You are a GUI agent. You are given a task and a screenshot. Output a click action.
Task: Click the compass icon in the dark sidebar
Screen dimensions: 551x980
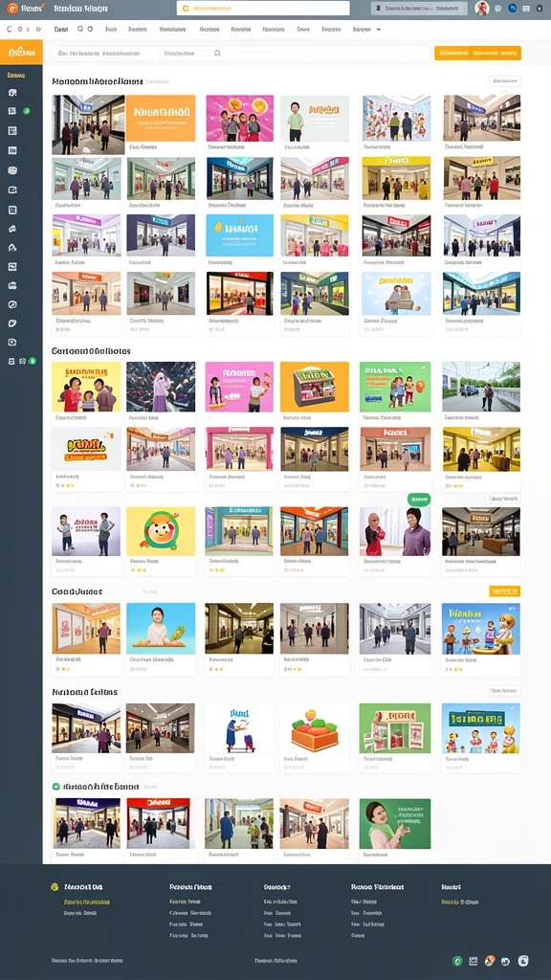tap(11, 304)
